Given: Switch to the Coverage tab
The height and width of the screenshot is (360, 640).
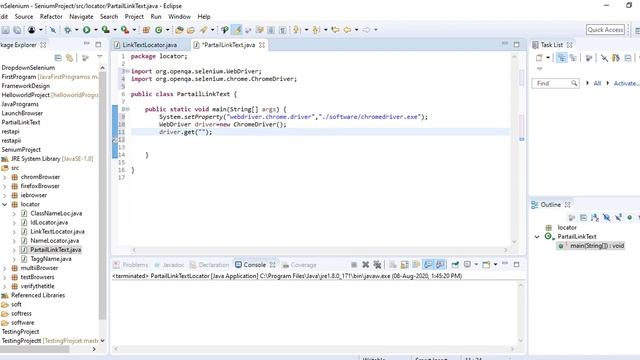Looking at the screenshot, I should (299, 265).
